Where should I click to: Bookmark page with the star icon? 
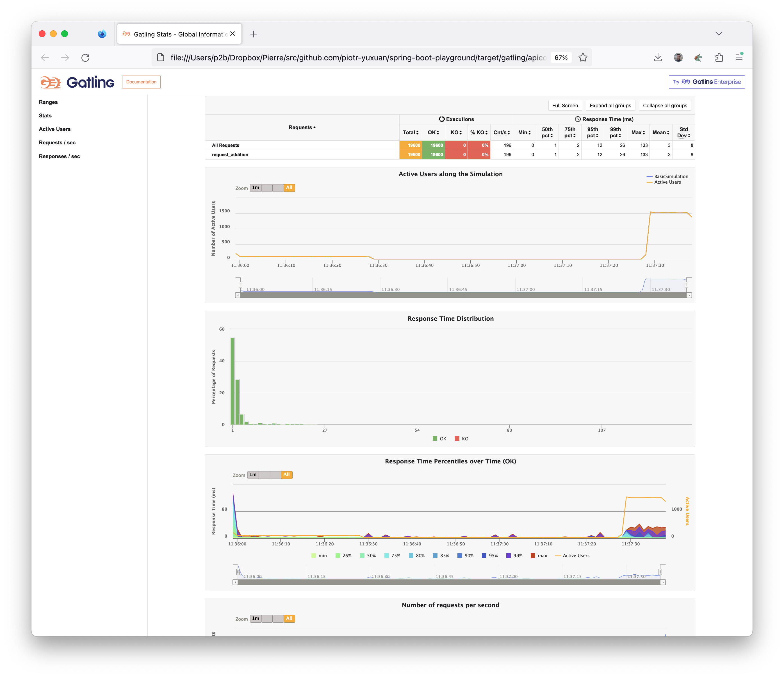point(583,58)
